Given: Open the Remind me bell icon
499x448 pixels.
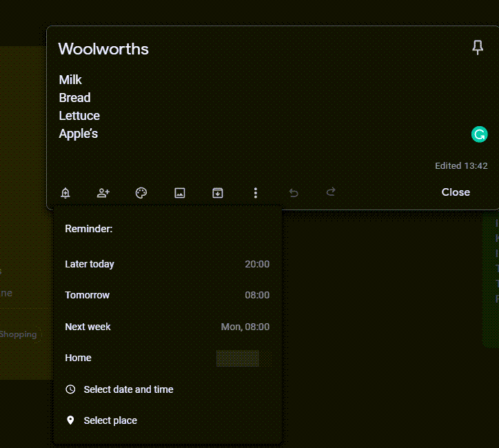Looking at the screenshot, I should (65, 193).
